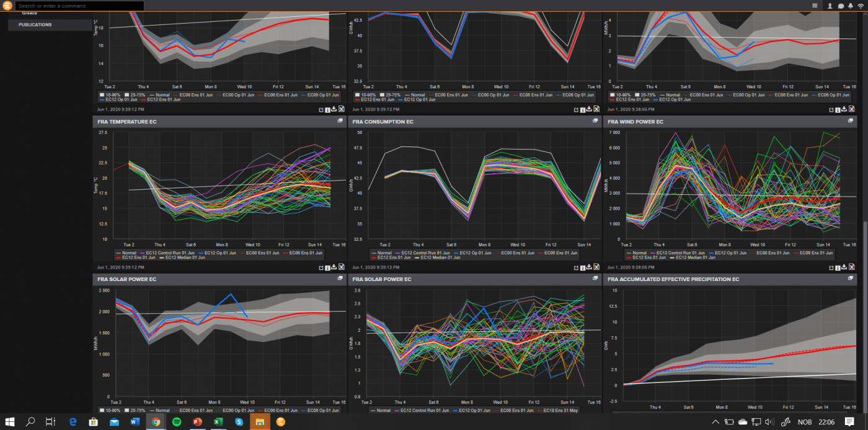Viewport: 868px width, 430px height.
Task: Click the popout icon on FRA Solar Power EC header
Action: pos(340,279)
